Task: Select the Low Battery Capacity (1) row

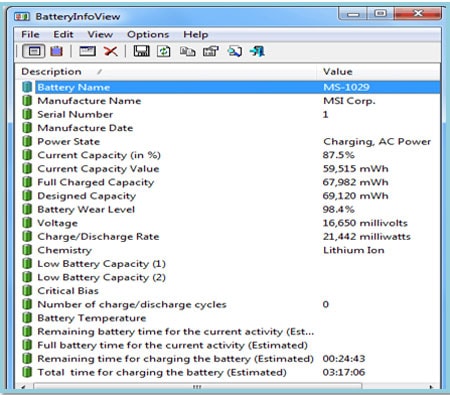Action: pyautogui.click(x=228, y=264)
